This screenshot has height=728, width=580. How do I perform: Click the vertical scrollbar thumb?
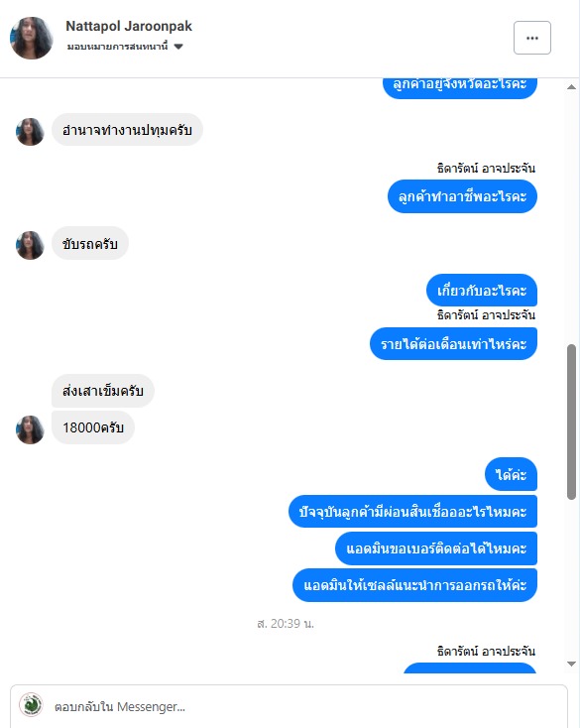tap(572, 423)
